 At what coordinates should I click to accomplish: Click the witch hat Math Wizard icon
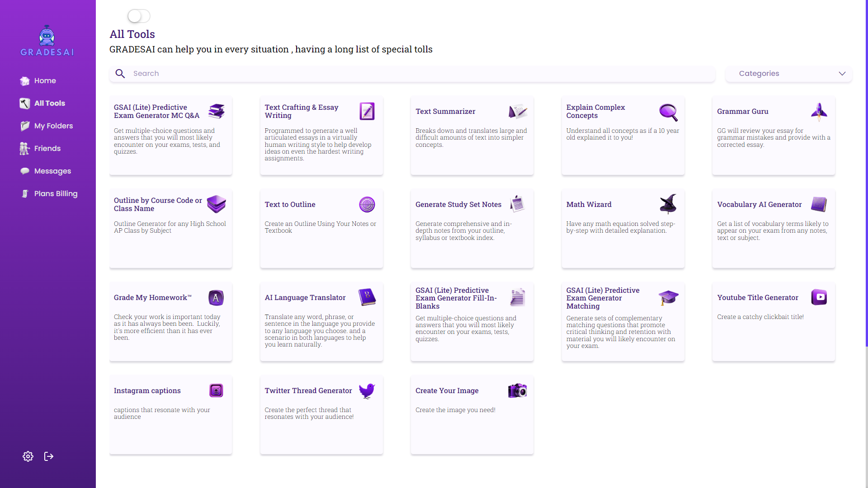[x=668, y=204]
